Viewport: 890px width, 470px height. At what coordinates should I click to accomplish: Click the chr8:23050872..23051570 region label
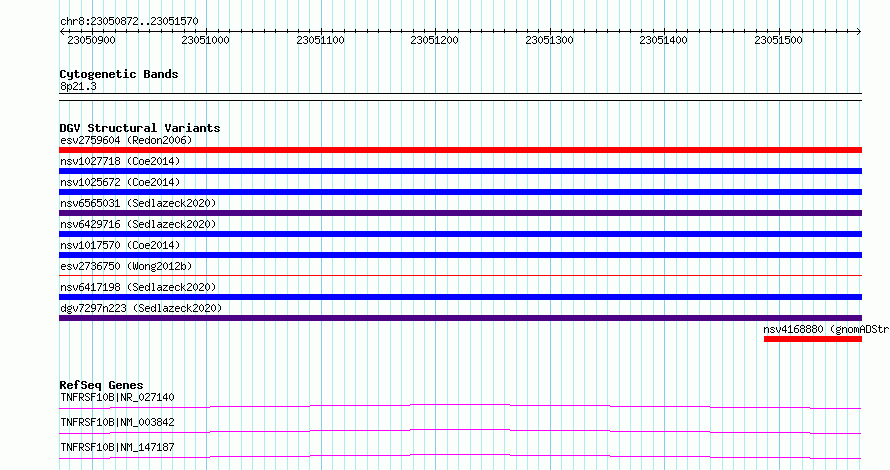pyautogui.click(x=129, y=21)
